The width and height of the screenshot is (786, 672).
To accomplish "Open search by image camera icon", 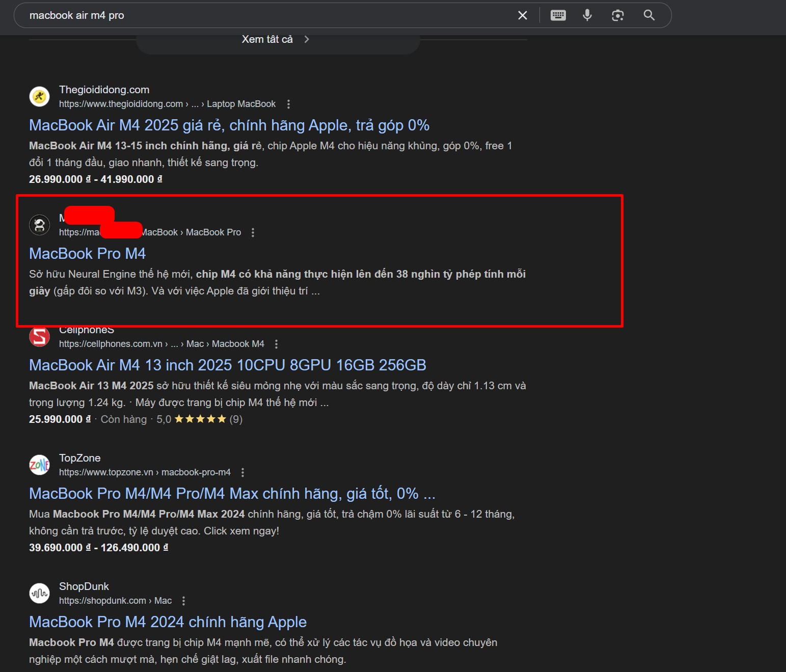I will [618, 15].
